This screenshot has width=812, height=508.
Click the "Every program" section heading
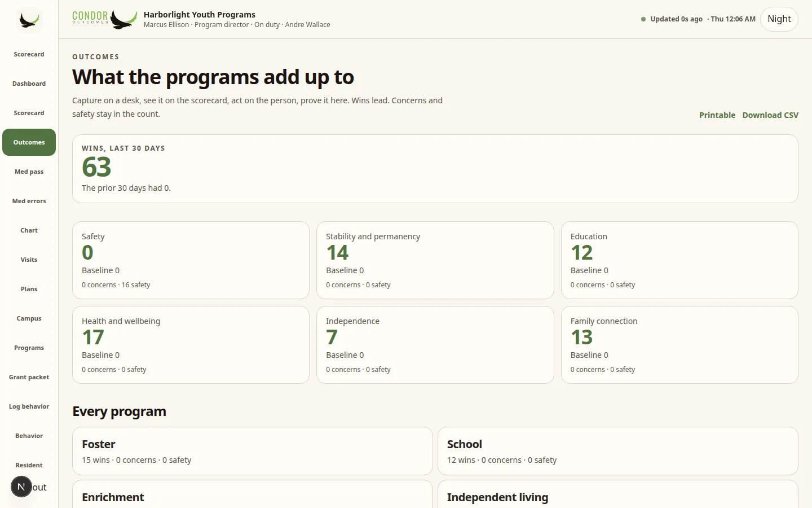point(120,411)
